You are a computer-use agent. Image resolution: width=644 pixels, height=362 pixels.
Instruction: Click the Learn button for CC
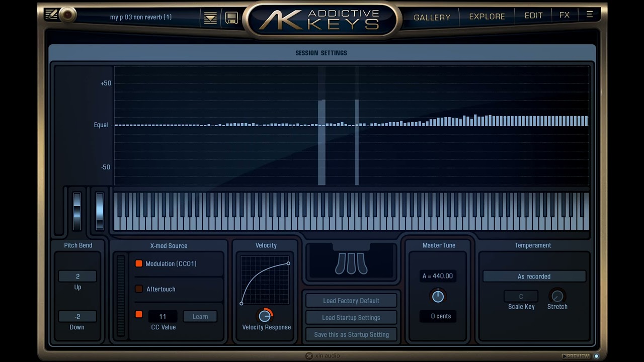tap(200, 316)
